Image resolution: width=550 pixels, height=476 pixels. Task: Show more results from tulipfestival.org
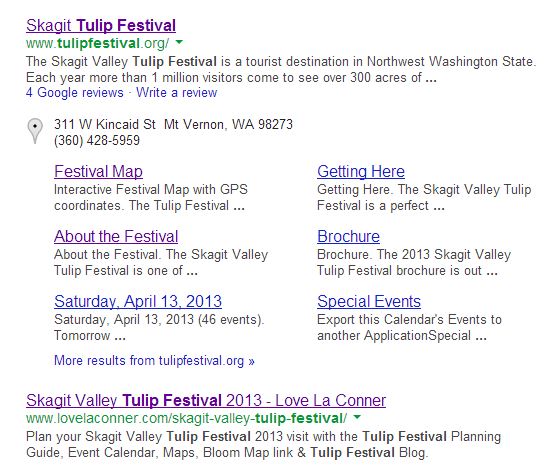coord(154,361)
